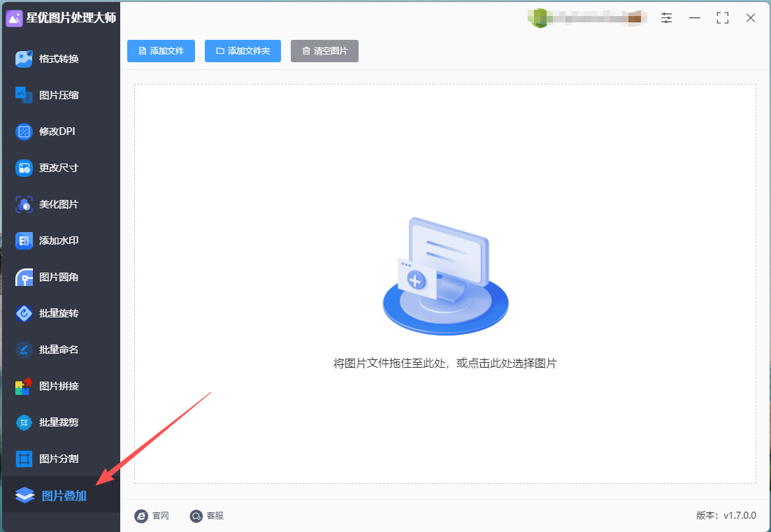Click text 将图片文件拖住至此处，或点击此处选择图片

coord(445,364)
